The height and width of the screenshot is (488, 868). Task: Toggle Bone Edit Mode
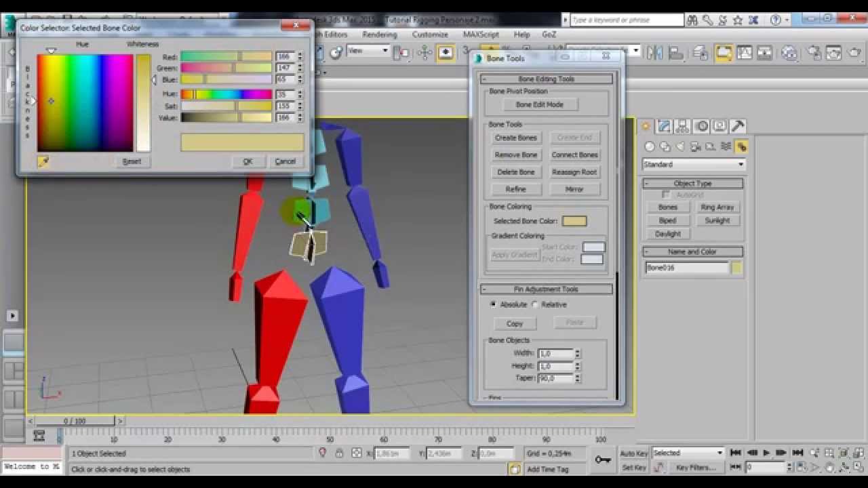pyautogui.click(x=540, y=104)
